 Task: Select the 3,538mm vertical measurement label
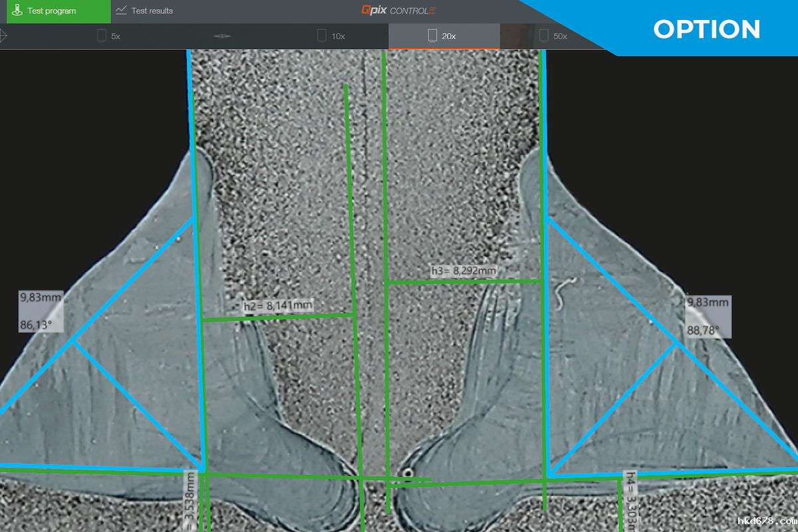coord(191,501)
